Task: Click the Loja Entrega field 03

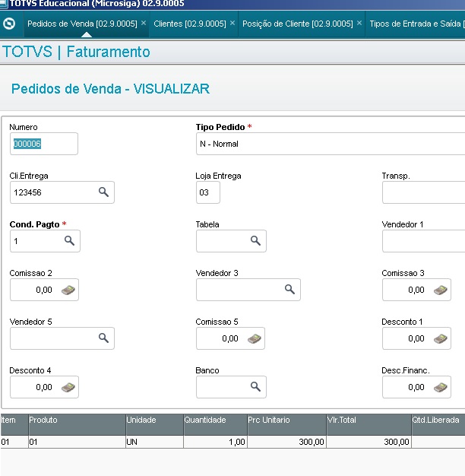Action: point(208,192)
